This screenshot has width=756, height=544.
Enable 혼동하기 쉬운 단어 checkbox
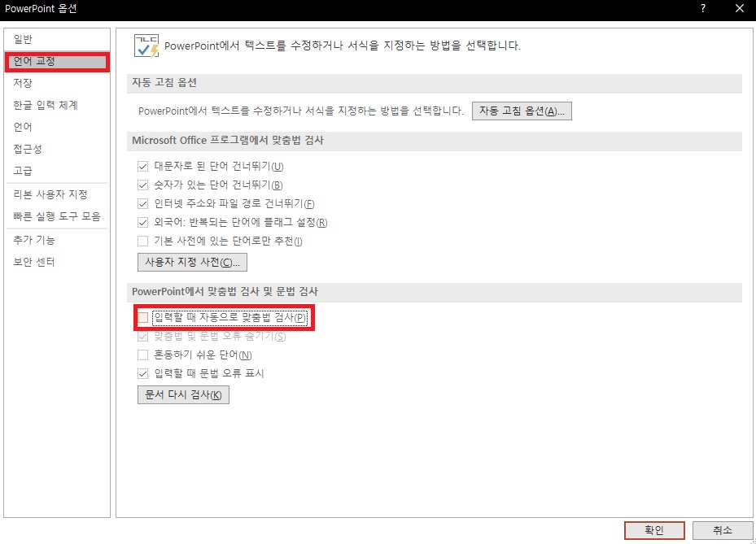(x=142, y=355)
